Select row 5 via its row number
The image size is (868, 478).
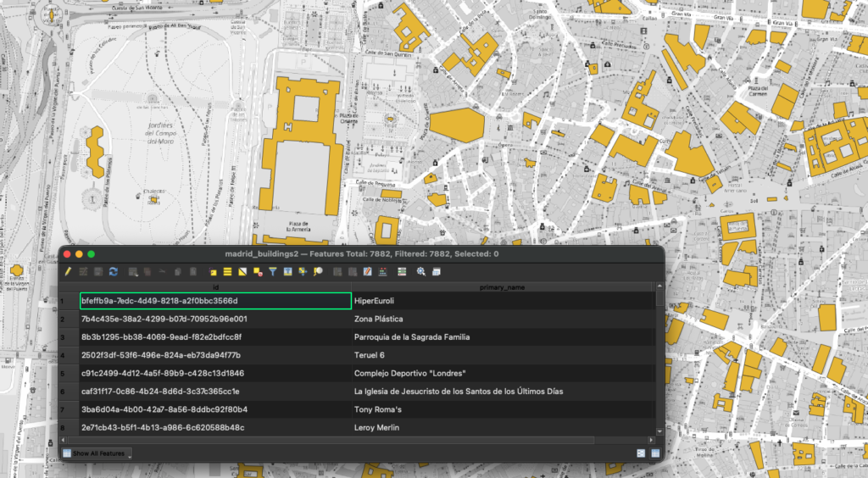[x=70, y=374]
